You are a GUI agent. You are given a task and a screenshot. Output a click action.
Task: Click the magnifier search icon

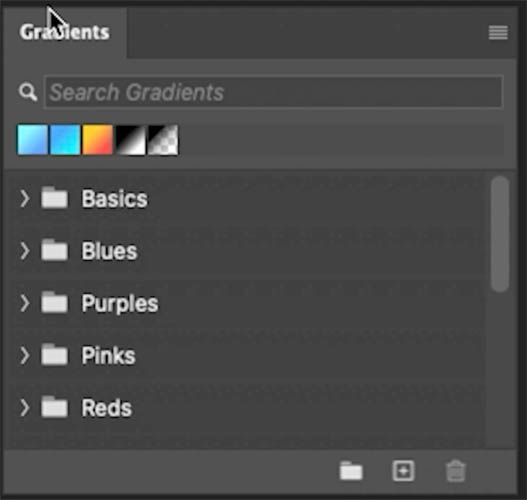click(28, 92)
